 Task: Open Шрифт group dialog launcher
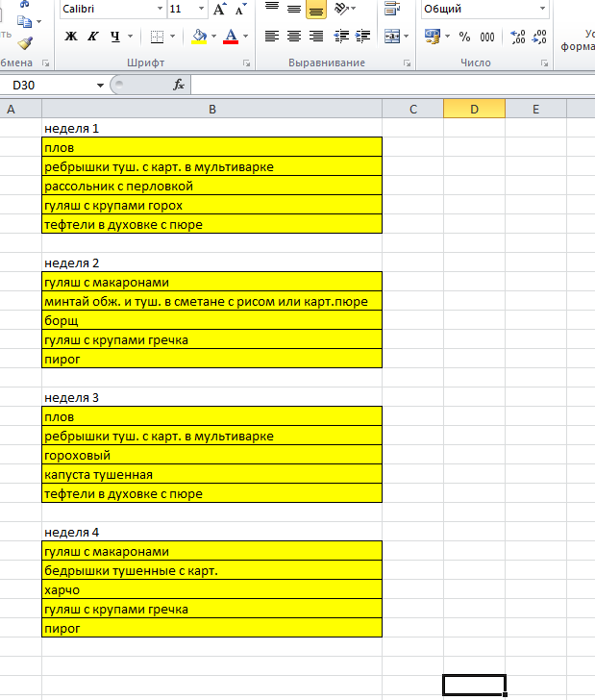(x=247, y=62)
